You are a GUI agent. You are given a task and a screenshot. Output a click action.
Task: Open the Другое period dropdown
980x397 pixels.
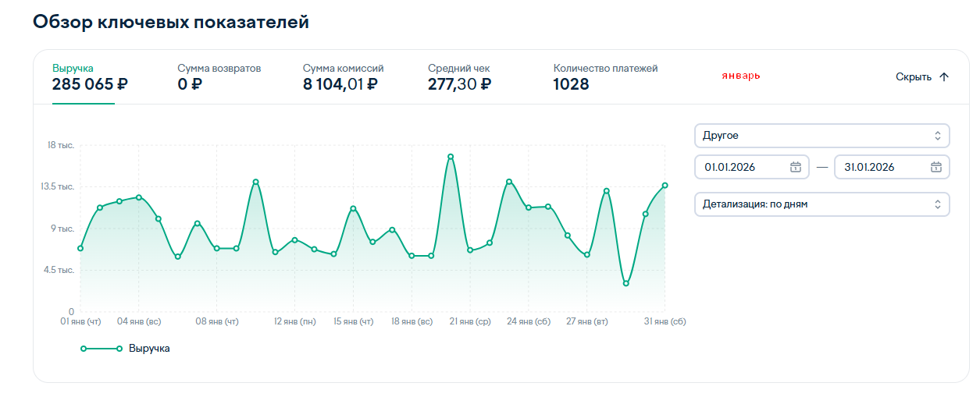pos(821,136)
